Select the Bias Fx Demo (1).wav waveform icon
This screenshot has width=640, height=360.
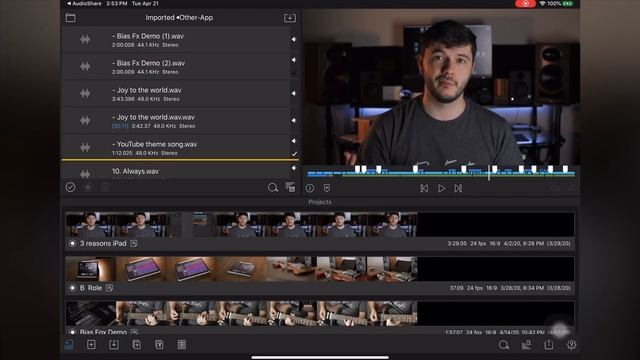pos(85,40)
